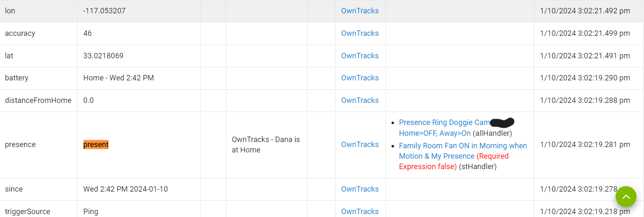Open OwnTracks link in the lat row
This screenshot has height=217, width=644.
(x=360, y=56)
